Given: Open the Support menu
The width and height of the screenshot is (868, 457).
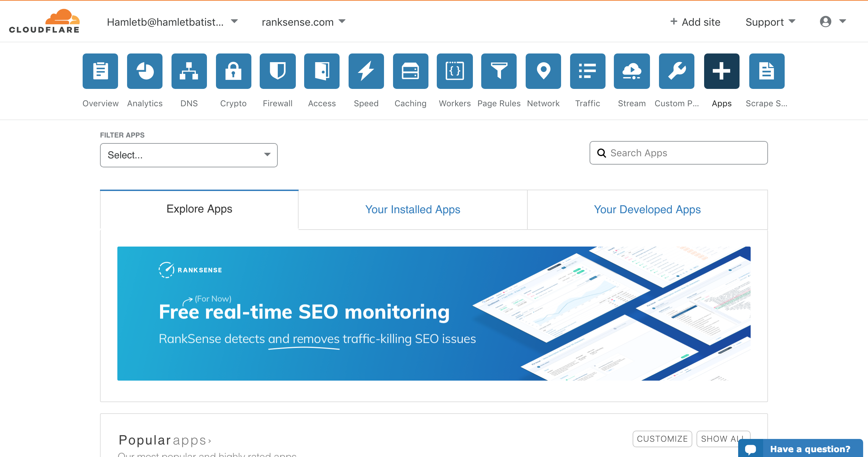Looking at the screenshot, I should [769, 22].
